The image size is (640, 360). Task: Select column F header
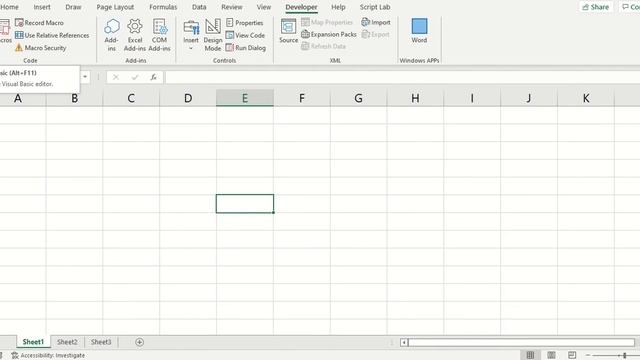coord(302,98)
